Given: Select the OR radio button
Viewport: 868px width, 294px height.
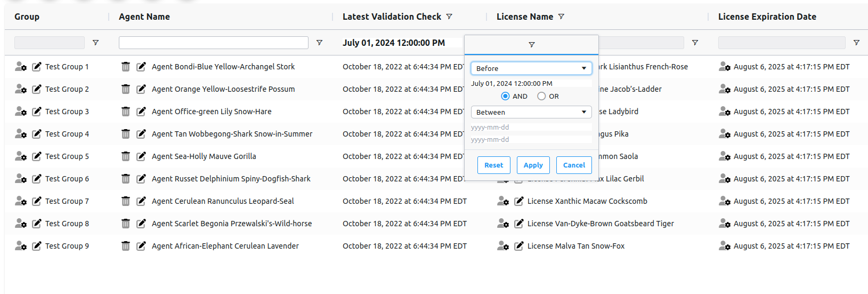Looking at the screenshot, I should click(x=541, y=97).
